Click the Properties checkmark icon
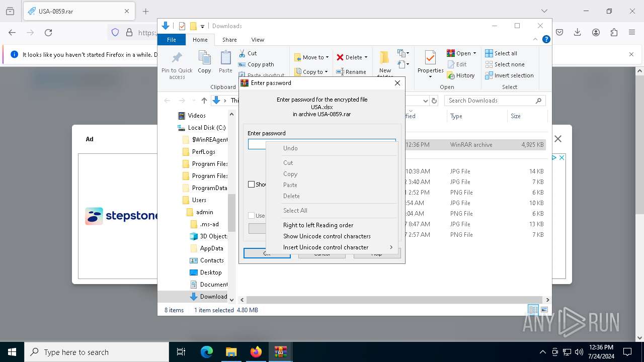The image size is (644, 362). (430, 57)
